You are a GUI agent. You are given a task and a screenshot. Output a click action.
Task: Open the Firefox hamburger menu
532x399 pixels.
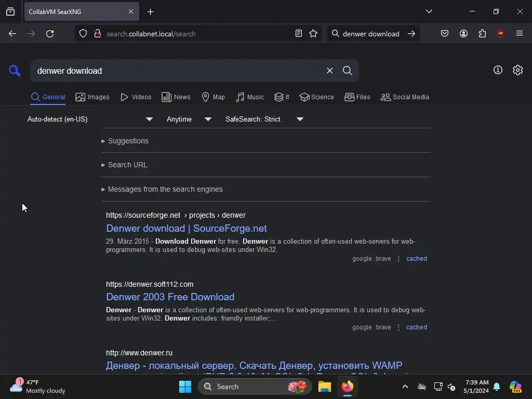[x=519, y=33]
